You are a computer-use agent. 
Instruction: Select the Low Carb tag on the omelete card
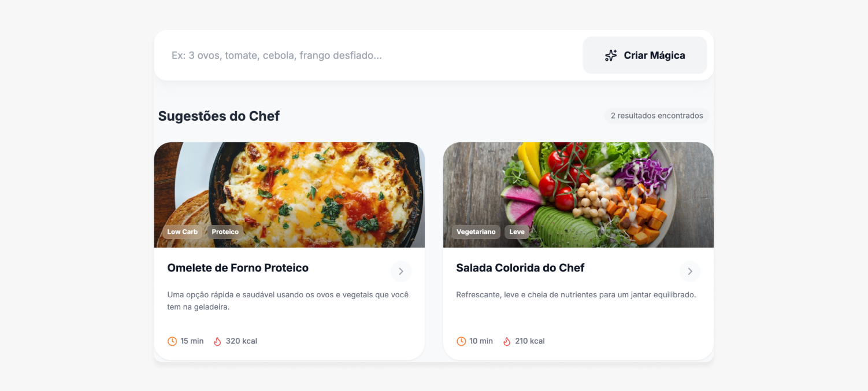pyautogui.click(x=181, y=231)
